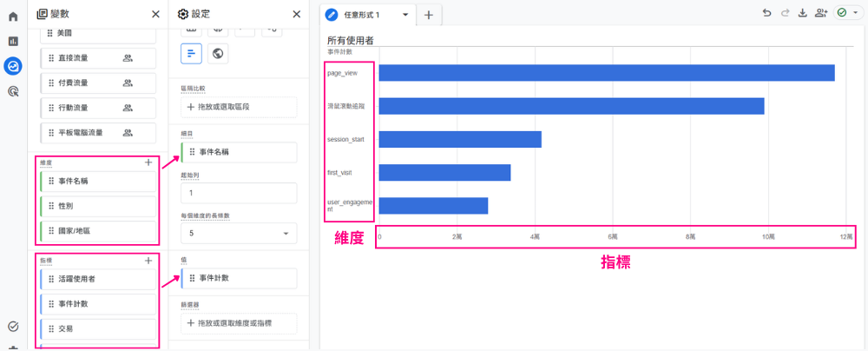The image size is (868, 351).
Task: Click the 所有使用者 chart heading
Action: (x=351, y=41)
